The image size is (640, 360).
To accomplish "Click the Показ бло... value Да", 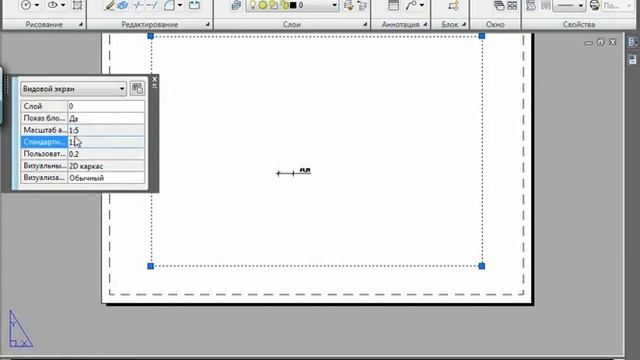I will [x=106, y=118].
